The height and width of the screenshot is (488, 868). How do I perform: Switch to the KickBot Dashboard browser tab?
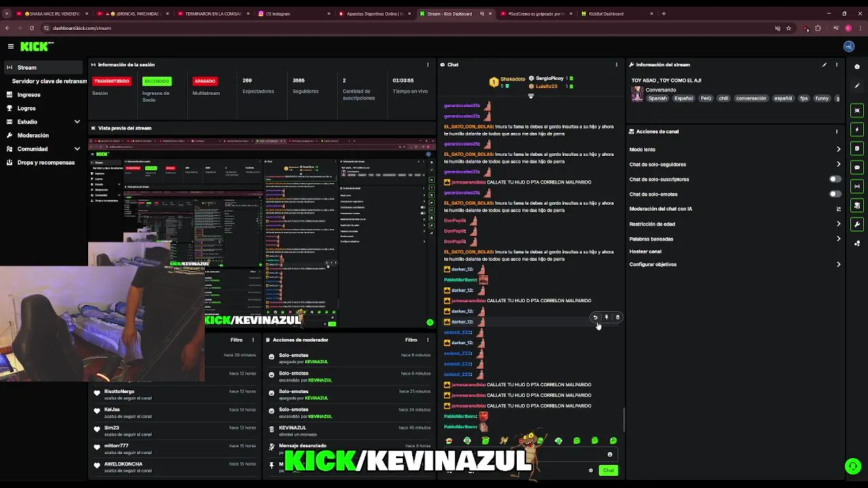tap(617, 14)
